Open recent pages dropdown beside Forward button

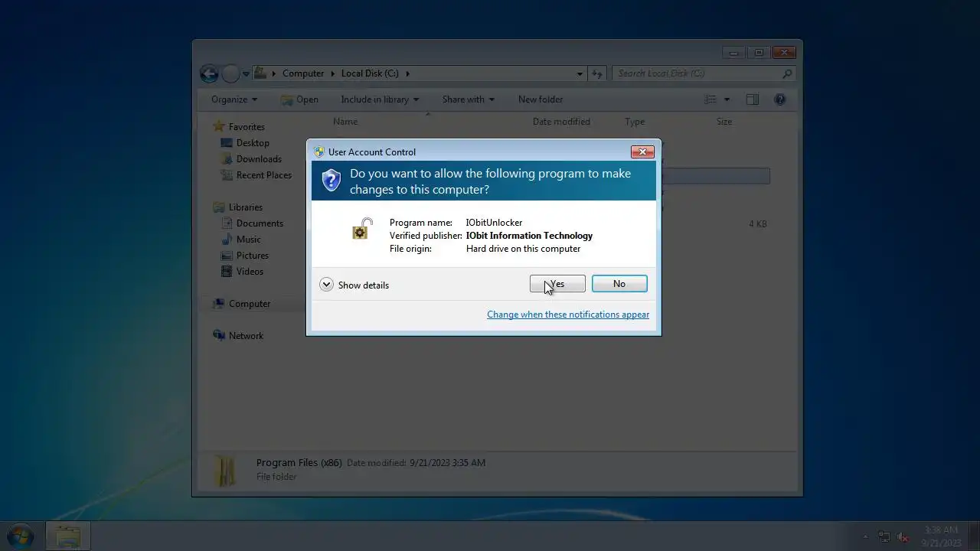pos(246,74)
